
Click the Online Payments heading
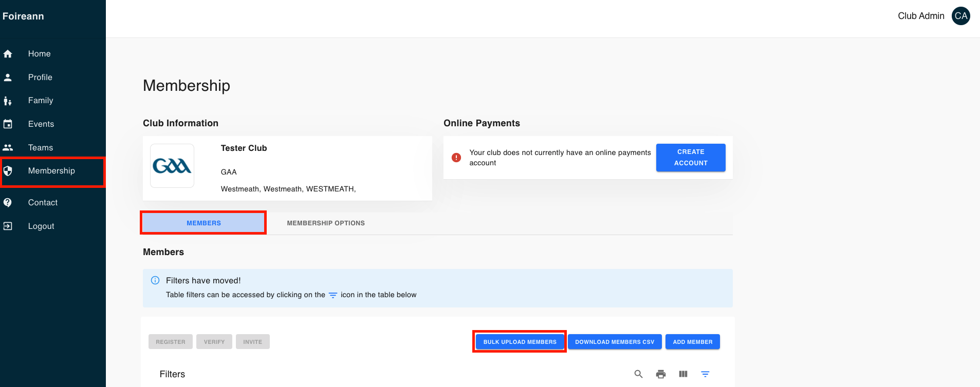click(x=482, y=123)
